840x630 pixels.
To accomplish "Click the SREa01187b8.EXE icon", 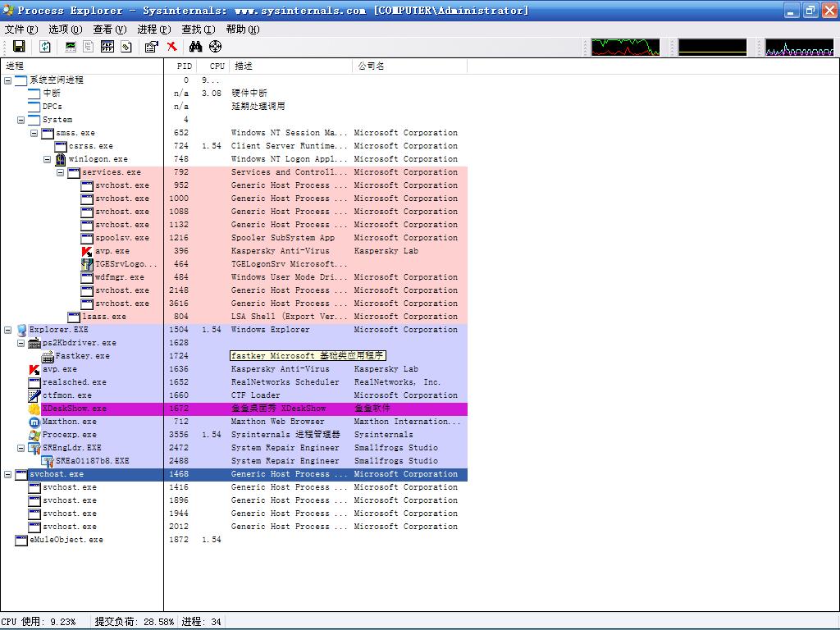I will coord(48,461).
